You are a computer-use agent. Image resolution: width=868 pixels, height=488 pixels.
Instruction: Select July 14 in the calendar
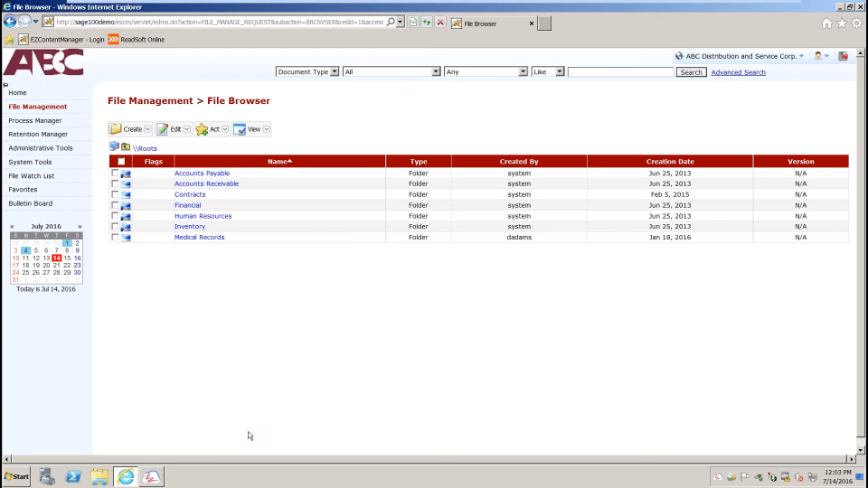(56, 258)
